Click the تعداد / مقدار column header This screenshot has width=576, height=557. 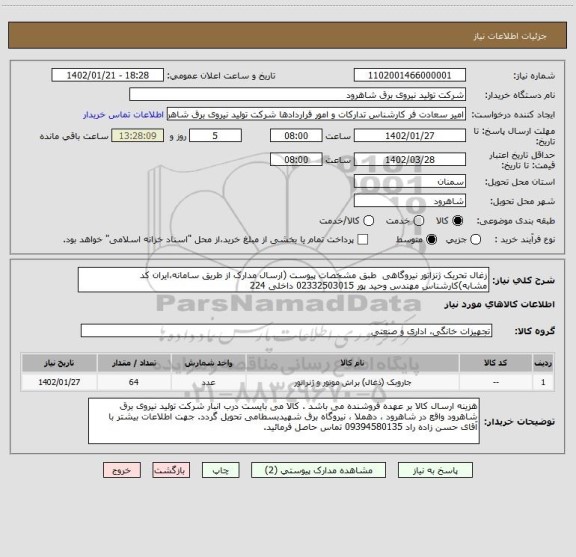(134, 363)
